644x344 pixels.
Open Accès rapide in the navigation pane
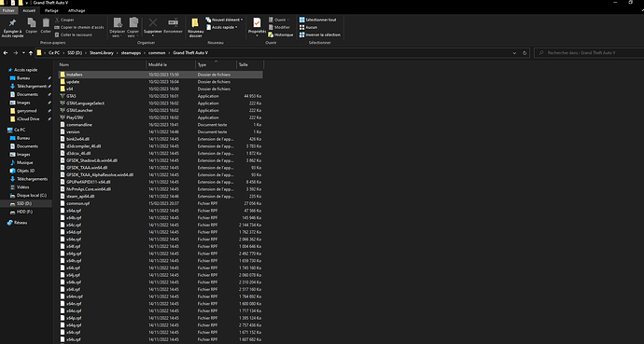tap(25, 70)
